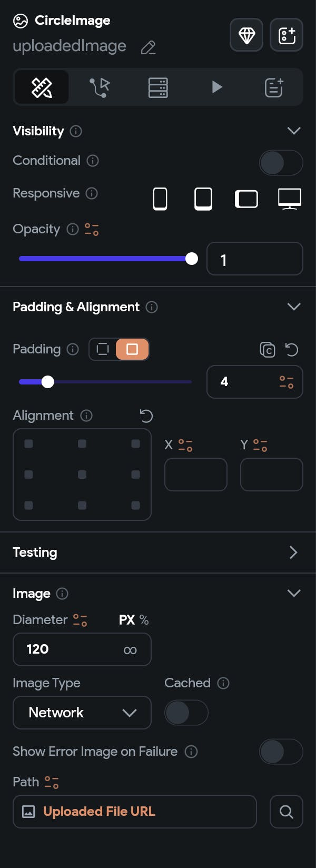This screenshot has height=868, width=316.
Task: Select the desktop monitor responsive icon
Action: pos(289,199)
